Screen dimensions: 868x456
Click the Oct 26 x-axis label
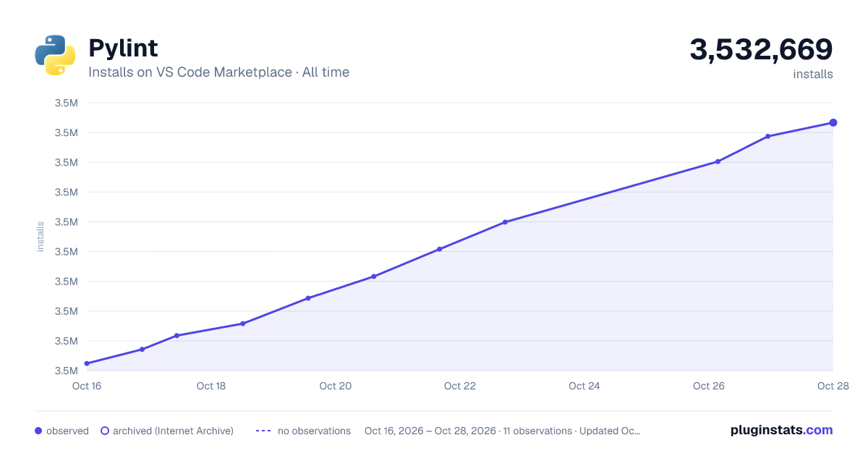tap(709, 386)
